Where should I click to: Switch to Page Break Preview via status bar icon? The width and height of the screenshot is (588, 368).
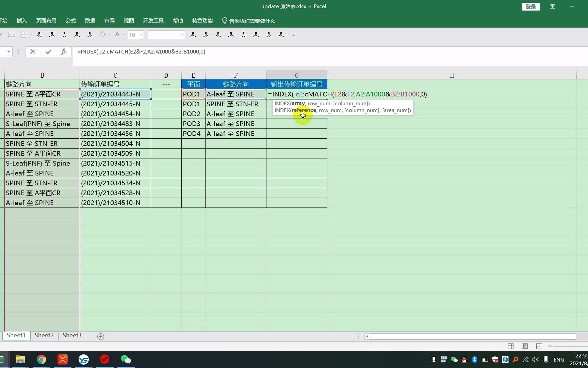pyautogui.click(x=539, y=346)
